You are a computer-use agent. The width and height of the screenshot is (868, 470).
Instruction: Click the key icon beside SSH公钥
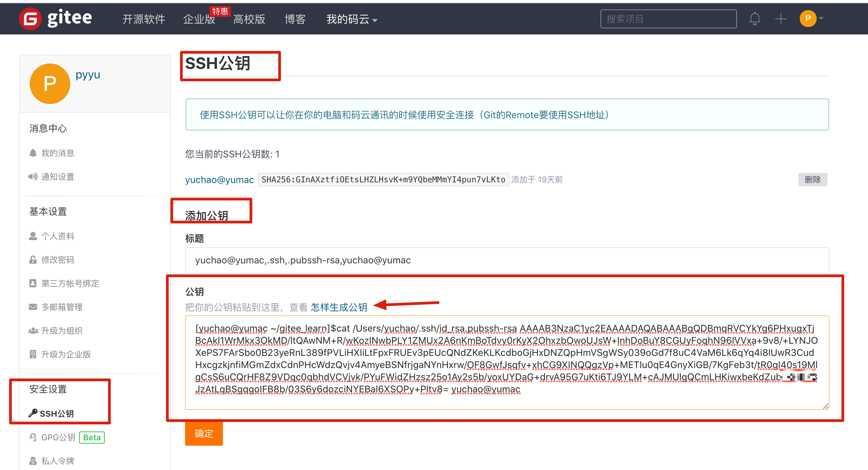click(x=33, y=413)
